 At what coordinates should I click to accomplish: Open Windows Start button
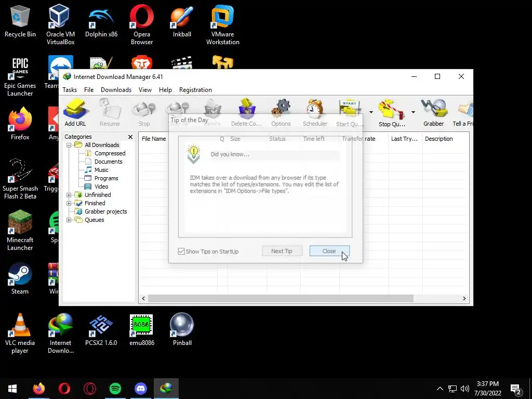pyautogui.click(x=12, y=388)
